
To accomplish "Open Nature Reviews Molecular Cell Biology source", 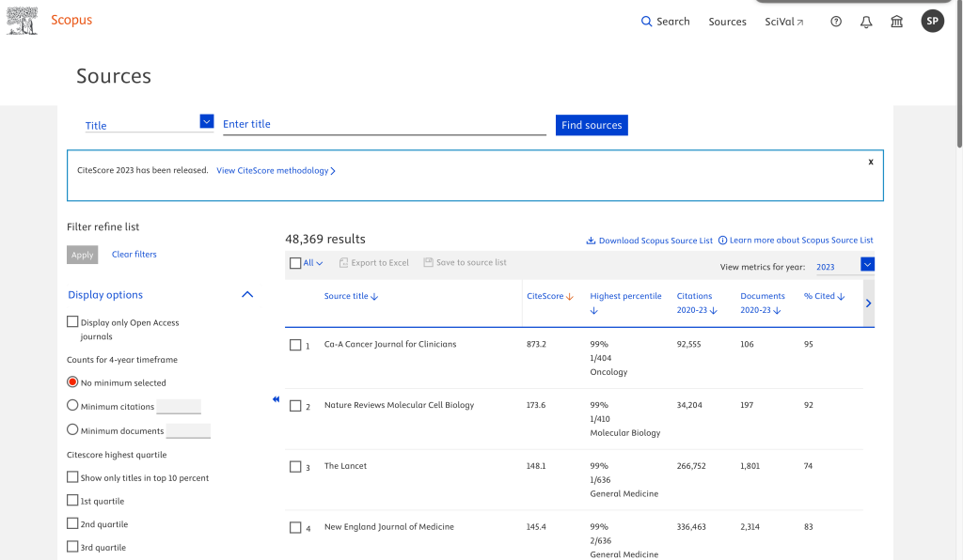I will [399, 405].
